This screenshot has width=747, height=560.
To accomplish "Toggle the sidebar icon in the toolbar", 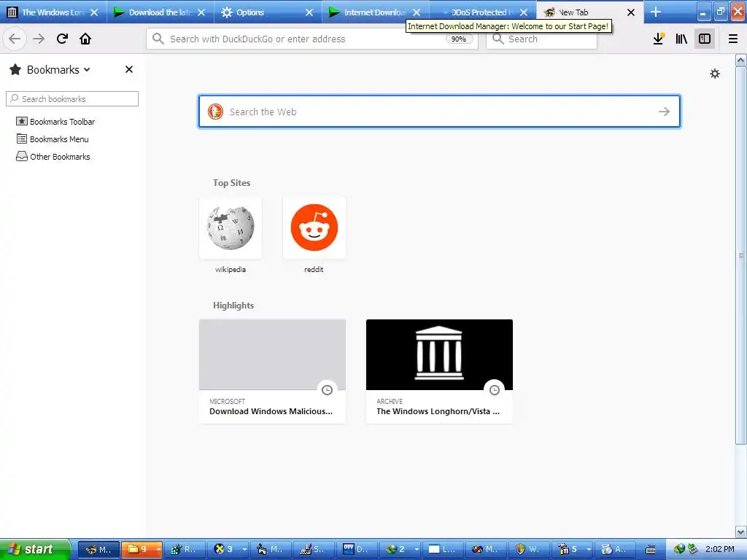I will [705, 39].
